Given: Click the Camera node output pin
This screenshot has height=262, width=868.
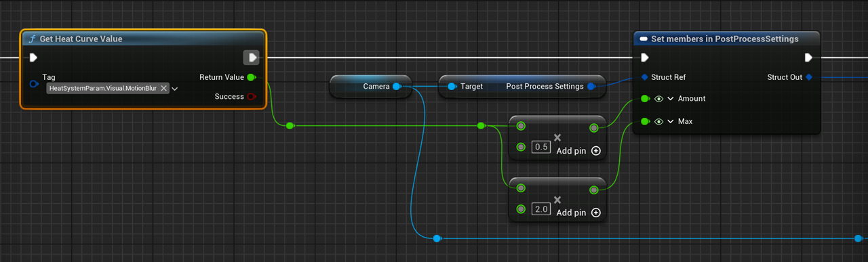Looking at the screenshot, I should click(x=397, y=87).
